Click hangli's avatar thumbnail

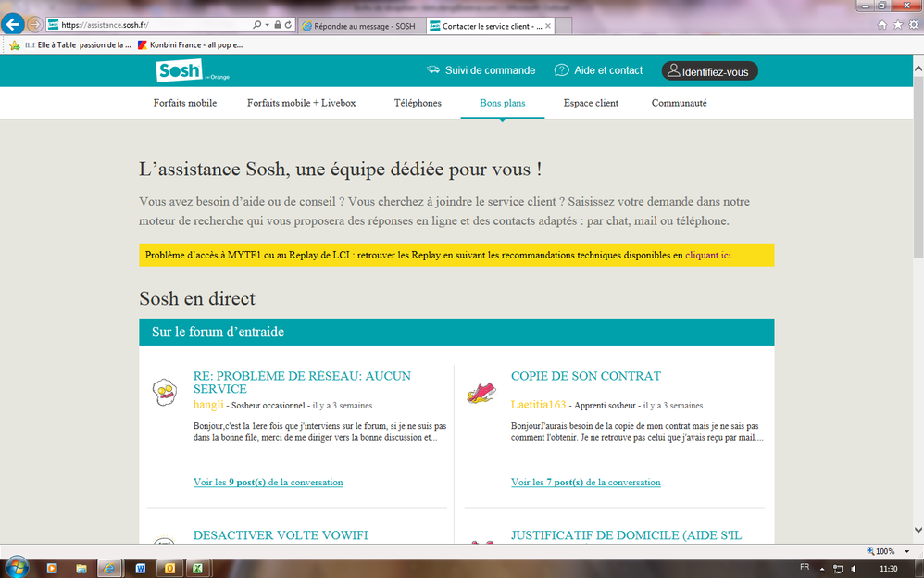tap(165, 392)
